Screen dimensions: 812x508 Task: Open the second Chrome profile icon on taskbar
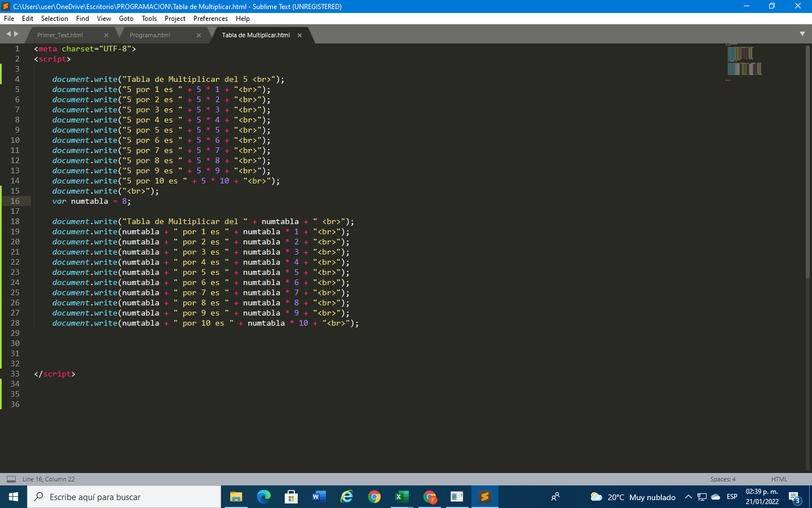pos(430,497)
